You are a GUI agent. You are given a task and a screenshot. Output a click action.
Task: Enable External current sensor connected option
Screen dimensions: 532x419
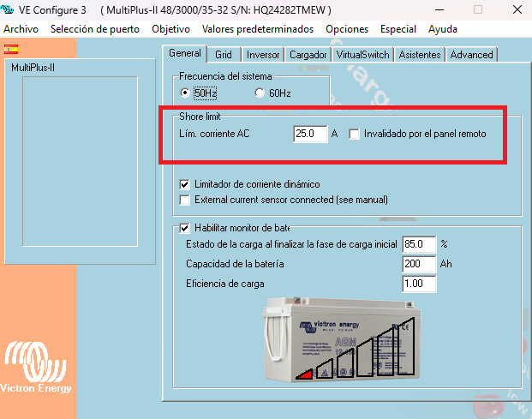pos(184,200)
